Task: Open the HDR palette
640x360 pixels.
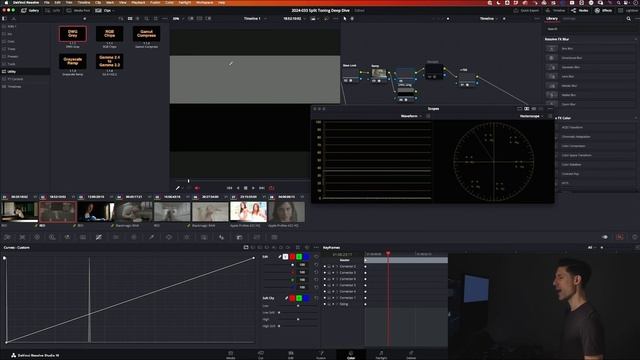Action: (x=52, y=237)
